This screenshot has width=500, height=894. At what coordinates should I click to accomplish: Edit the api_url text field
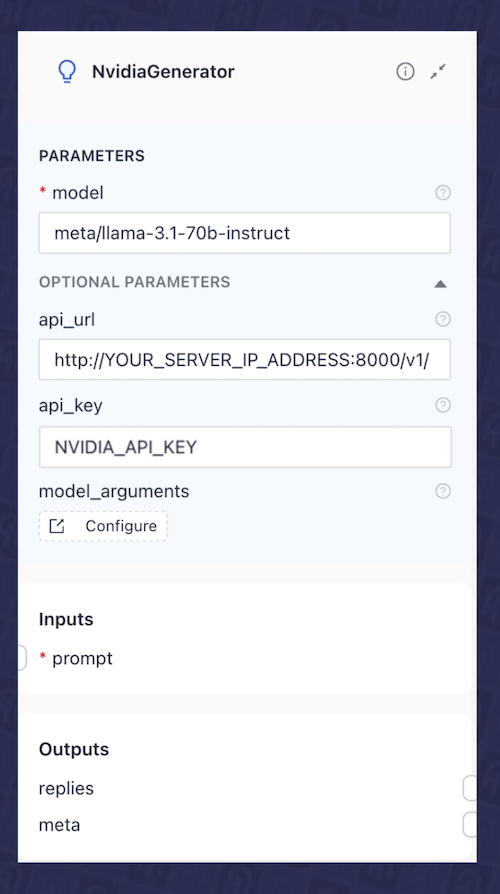[x=245, y=359]
